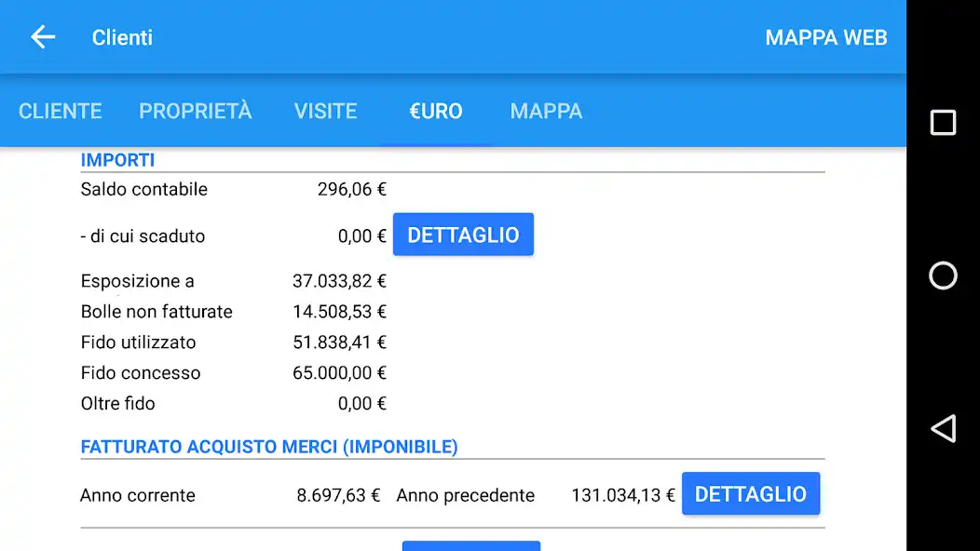
Task: Tap the Android home circle icon
Action: (943, 275)
